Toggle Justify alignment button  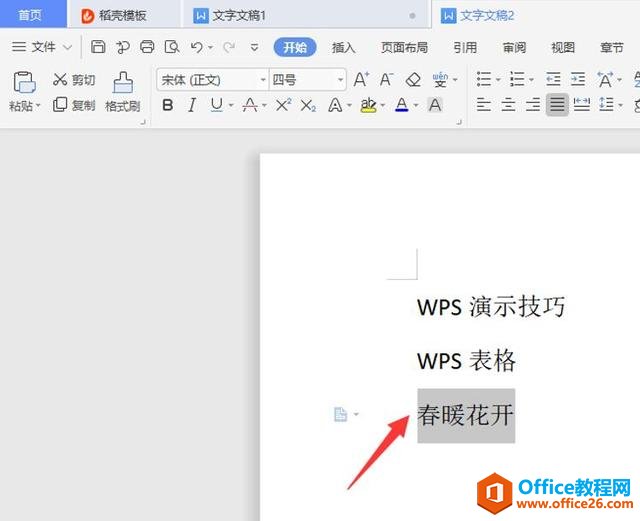point(557,105)
